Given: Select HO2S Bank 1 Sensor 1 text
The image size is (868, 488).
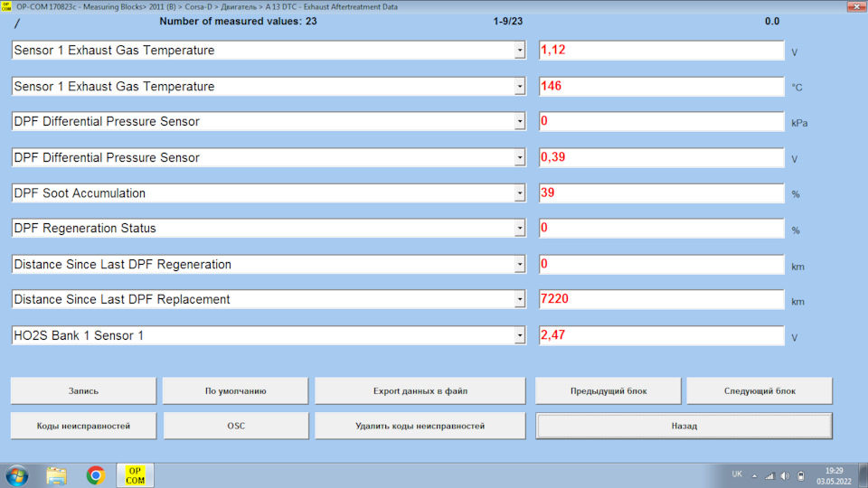Looking at the screenshot, I should click(x=79, y=335).
